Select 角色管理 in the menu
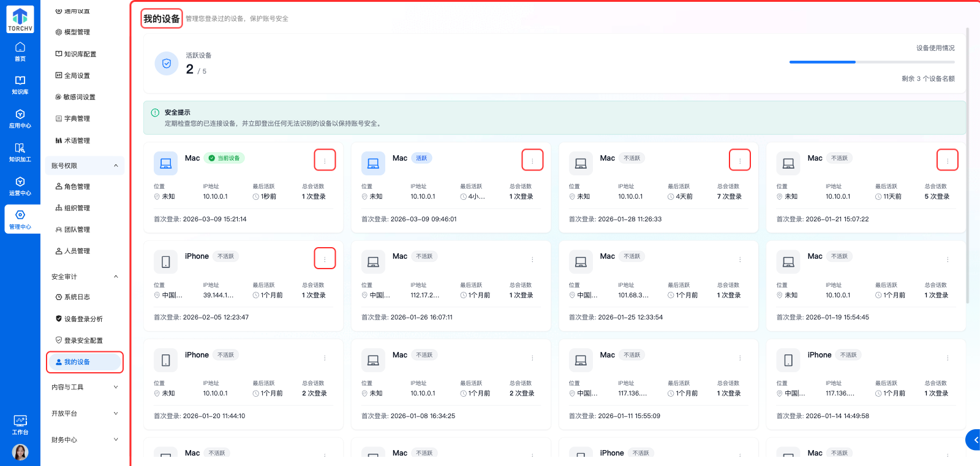The height and width of the screenshot is (466, 980). coord(77,186)
